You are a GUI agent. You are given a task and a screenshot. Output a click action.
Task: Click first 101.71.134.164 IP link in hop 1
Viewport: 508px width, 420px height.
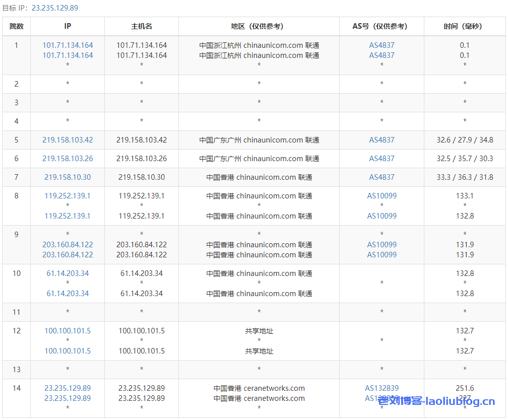pos(68,45)
